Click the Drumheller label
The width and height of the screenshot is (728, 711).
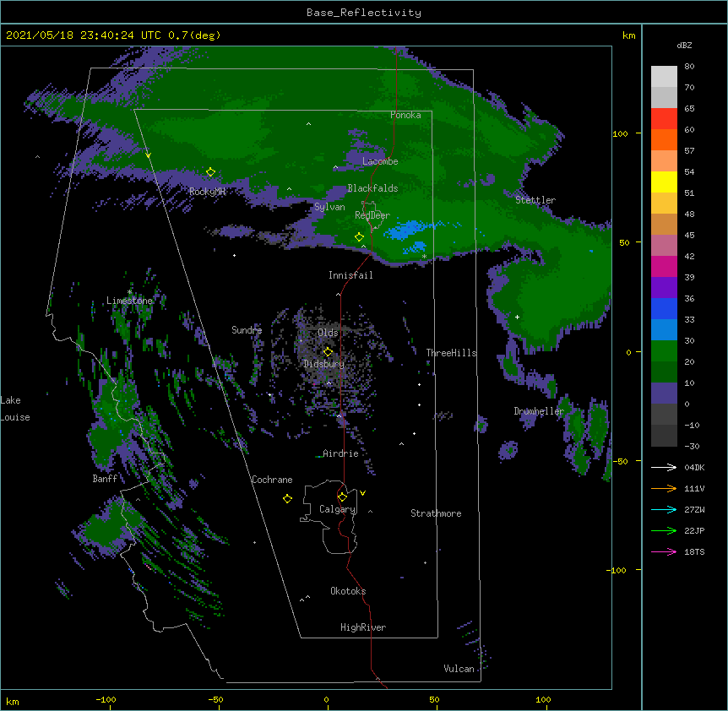[x=539, y=411]
